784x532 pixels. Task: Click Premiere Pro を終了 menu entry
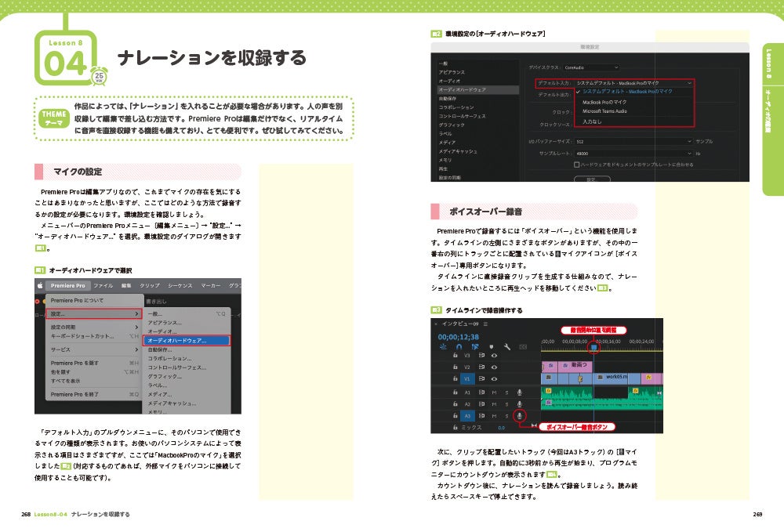click(x=74, y=394)
